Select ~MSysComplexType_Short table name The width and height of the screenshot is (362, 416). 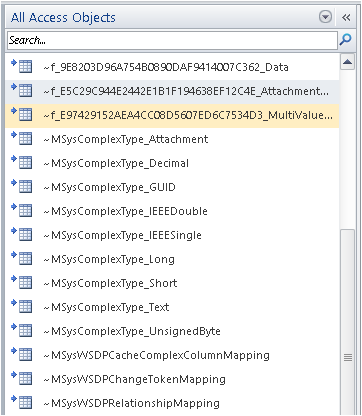point(110,283)
